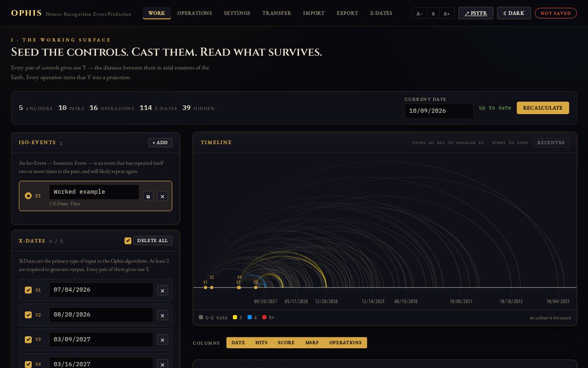Open the PSYFR external link
Image resolution: width=588 pixels, height=368 pixels.
(x=475, y=13)
